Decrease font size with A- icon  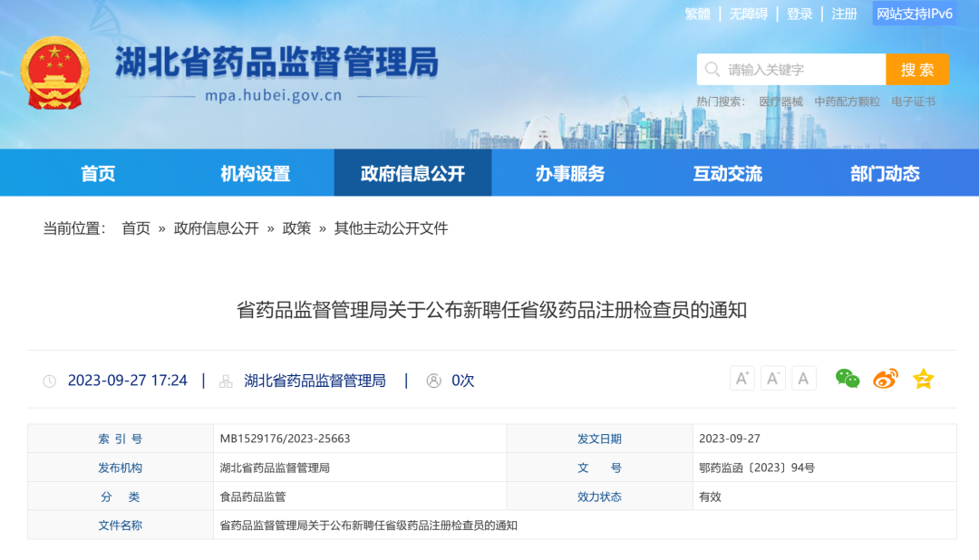[772, 379]
